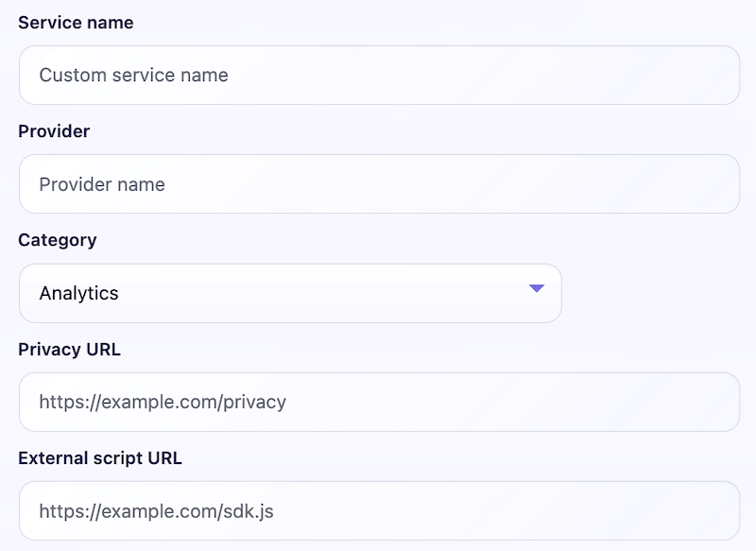Expand Category list via the triangle caret
Viewport: 756px width, 551px height.
[x=537, y=288]
